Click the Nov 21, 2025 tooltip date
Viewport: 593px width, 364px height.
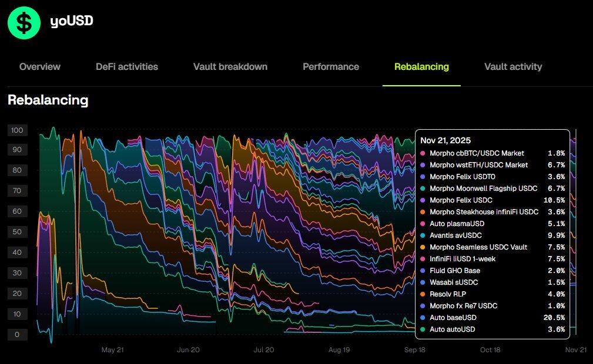point(450,141)
